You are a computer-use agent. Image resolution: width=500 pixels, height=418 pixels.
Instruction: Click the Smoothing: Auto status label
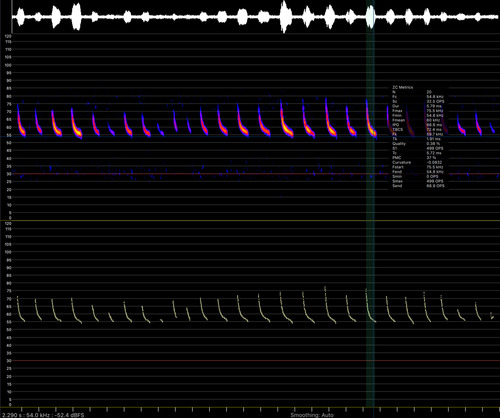(312, 415)
